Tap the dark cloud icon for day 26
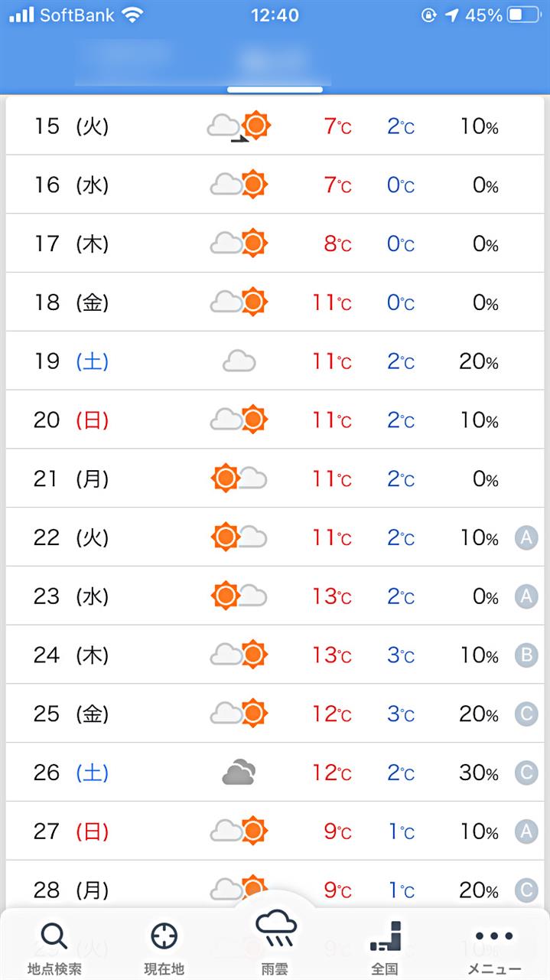Image resolution: width=550 pixels, height=980 pixels. 239,773
